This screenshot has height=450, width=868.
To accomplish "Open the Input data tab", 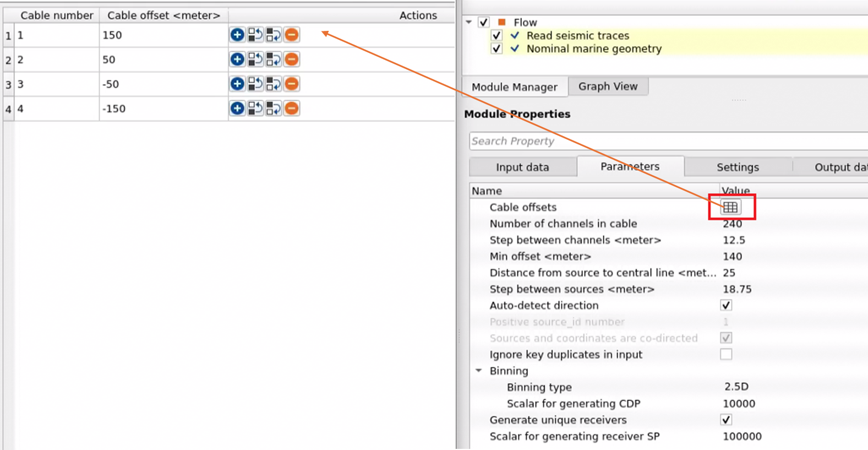I will pos(522,167).
